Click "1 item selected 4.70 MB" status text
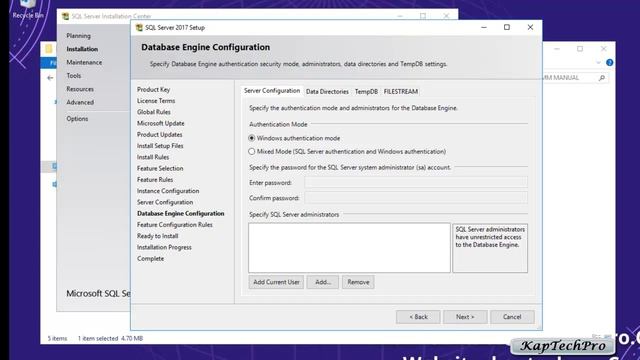 110,338
